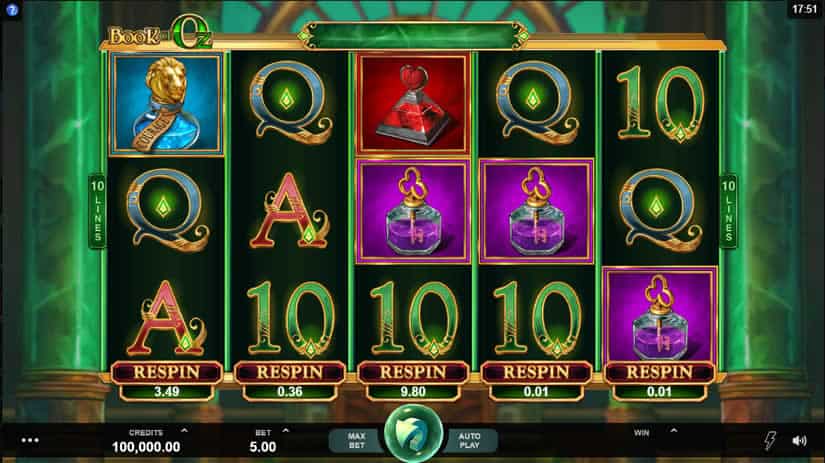Image resolution: width=825 pixels, height=463 pixels.
Task: Click the lion potion bottle symbol
Action: click(x=166, y=104)
